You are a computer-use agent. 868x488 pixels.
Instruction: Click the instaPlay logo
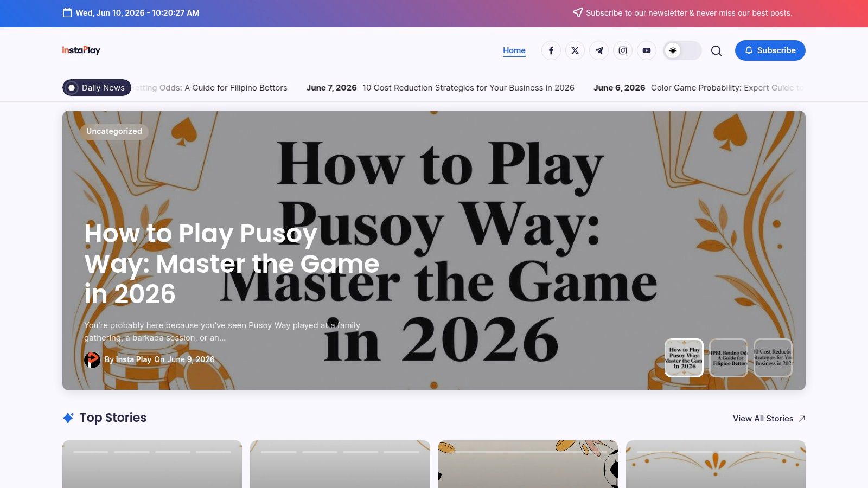tap(81, 50)
